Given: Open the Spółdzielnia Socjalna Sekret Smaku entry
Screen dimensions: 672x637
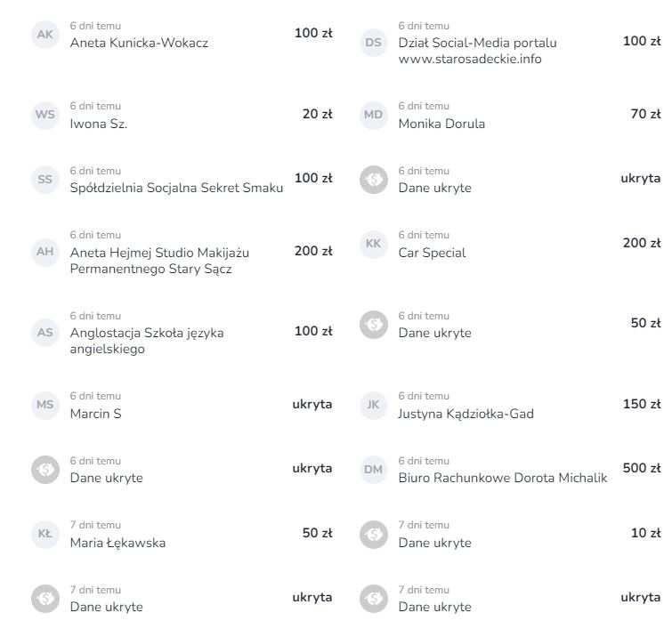Looking at the screenshot, I should [176, 188].
